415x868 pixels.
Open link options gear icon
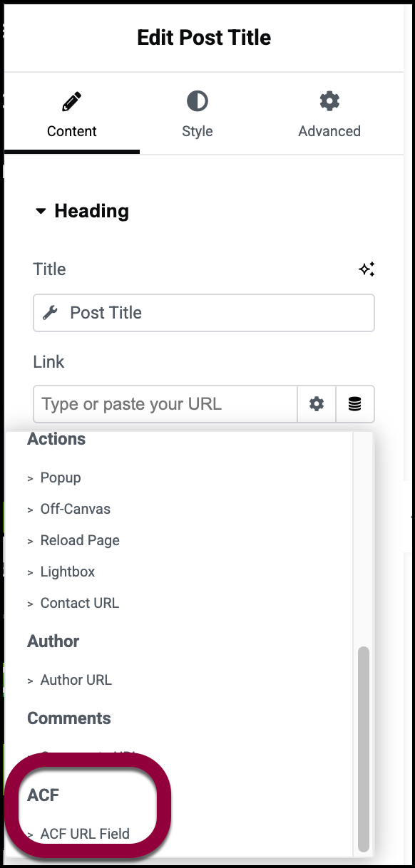(x=317, y=404)
